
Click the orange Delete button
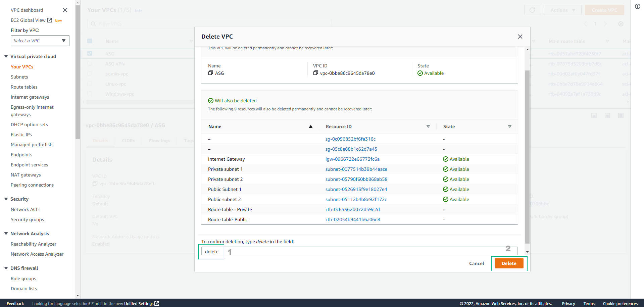[x=509, y=263]
